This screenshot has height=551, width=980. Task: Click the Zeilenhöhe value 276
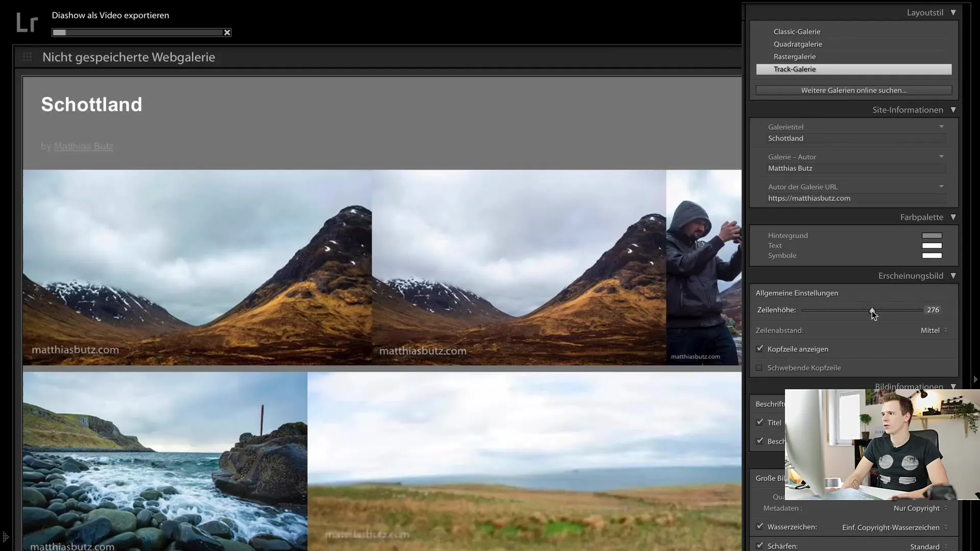(x=933, y=310)
